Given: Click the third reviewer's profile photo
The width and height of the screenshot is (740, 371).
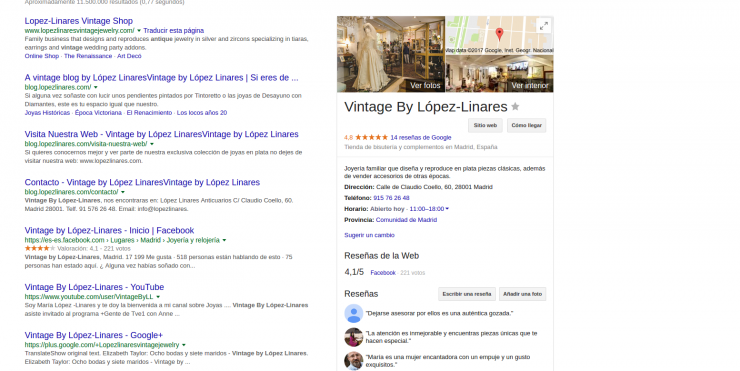Looking at the screenshot, I should coord(353,361).
